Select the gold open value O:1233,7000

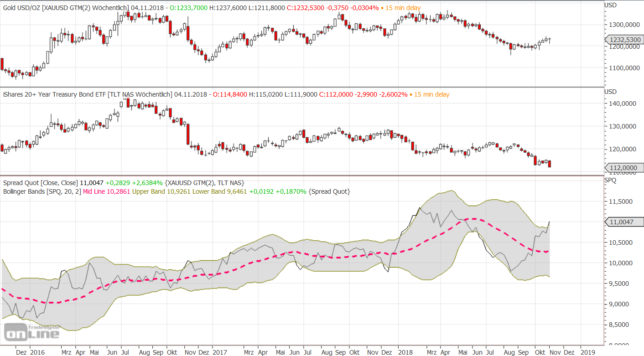188,8
